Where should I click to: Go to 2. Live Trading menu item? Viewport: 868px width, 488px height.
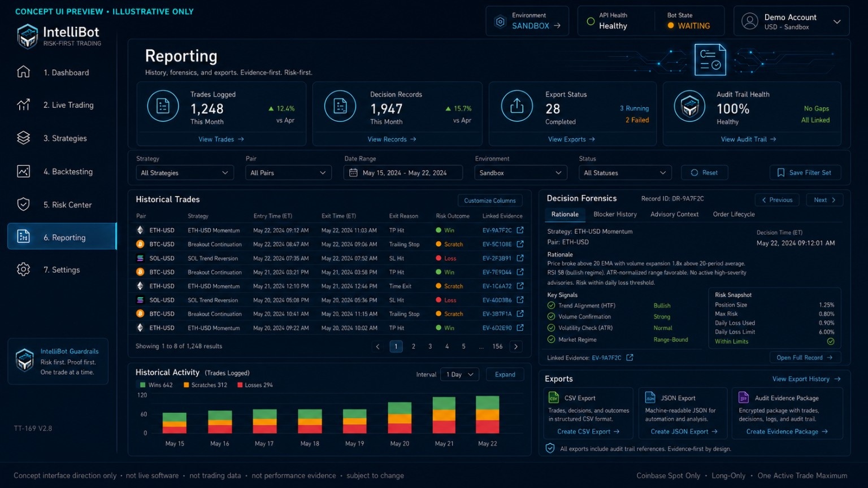click(x=62, y=105)
